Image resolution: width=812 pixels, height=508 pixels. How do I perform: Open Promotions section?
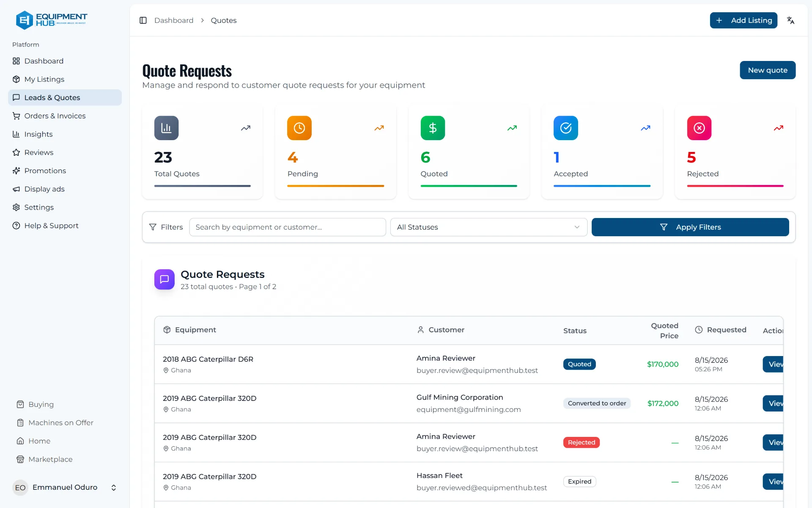pos(65,171)
